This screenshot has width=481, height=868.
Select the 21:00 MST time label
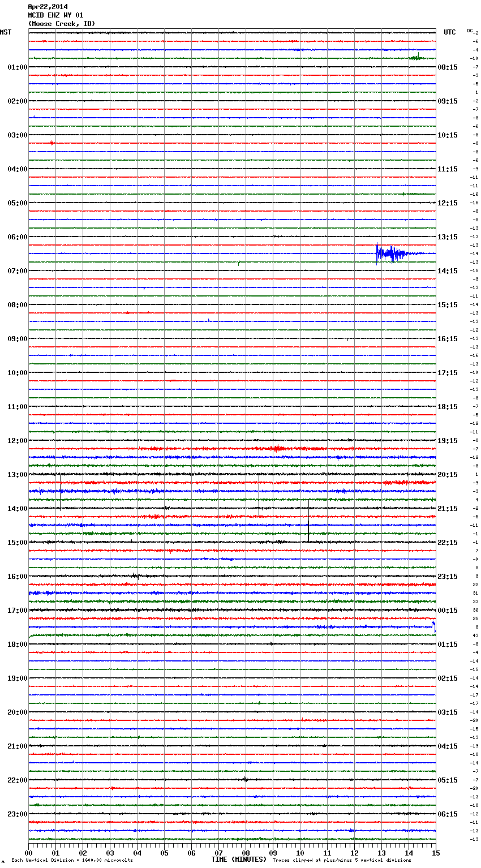click(18, 746)
